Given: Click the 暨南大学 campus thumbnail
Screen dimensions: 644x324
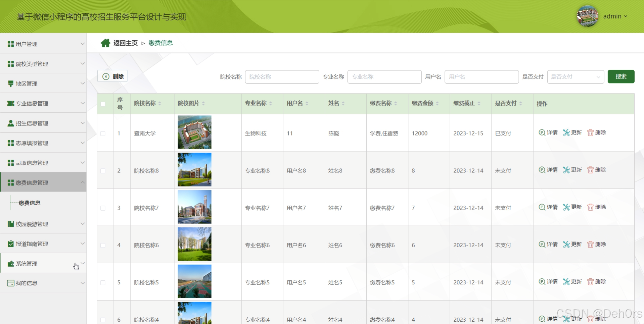Looking at the screenshot, I should [194, 132].
